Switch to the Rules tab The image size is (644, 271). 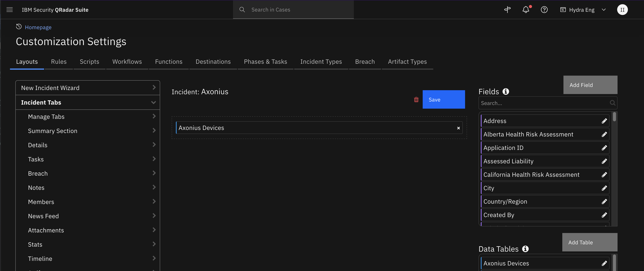59,62
